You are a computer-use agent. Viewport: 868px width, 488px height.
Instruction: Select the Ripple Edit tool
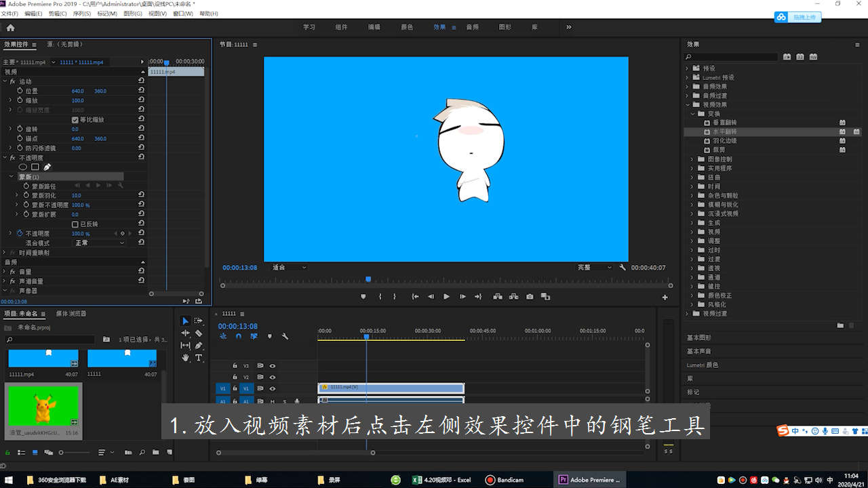[x=185, y=333]
